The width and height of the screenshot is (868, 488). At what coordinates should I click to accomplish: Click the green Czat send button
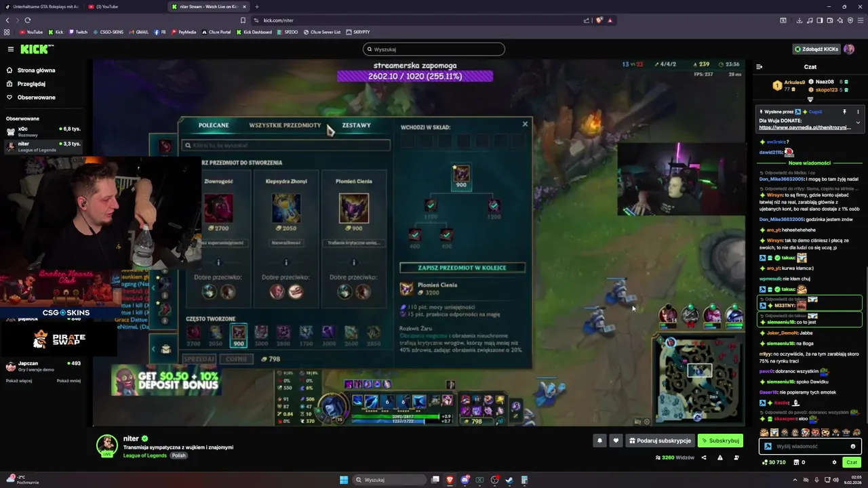852,462
